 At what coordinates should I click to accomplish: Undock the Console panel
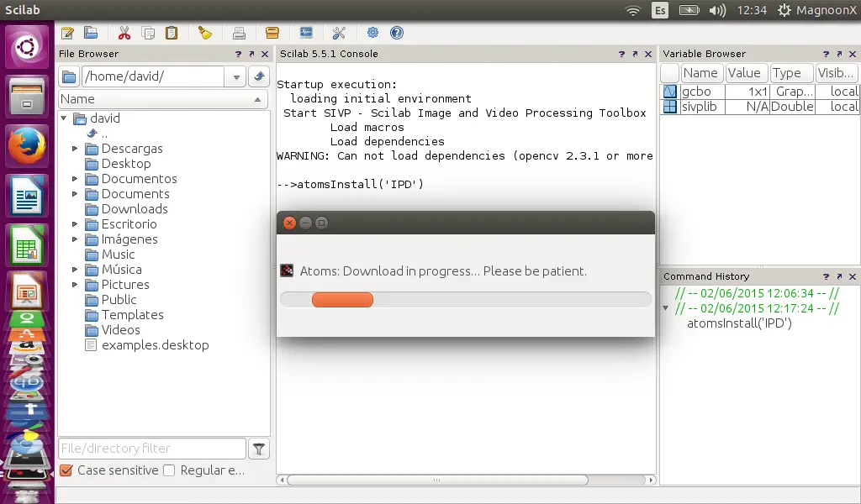click(x=635, y=54)
